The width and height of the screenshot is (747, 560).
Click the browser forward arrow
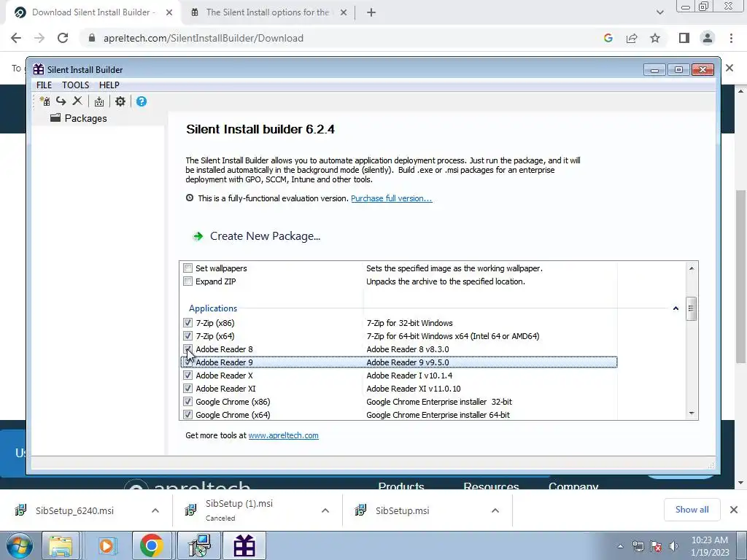39,38
